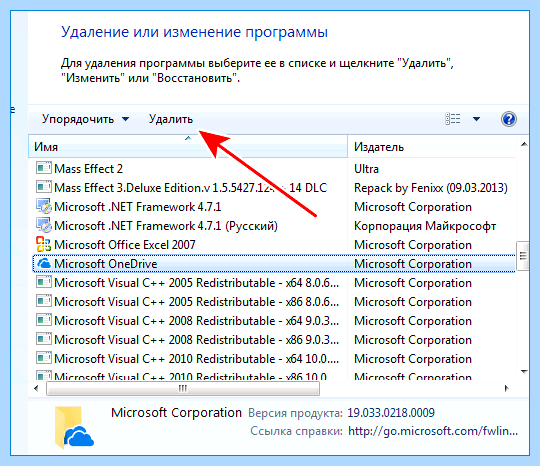Select Visual C++ 2005 Redistributable x64 name
Image resolution: width=540 pixels, height=466 pixels.
[x=197, y=283]
